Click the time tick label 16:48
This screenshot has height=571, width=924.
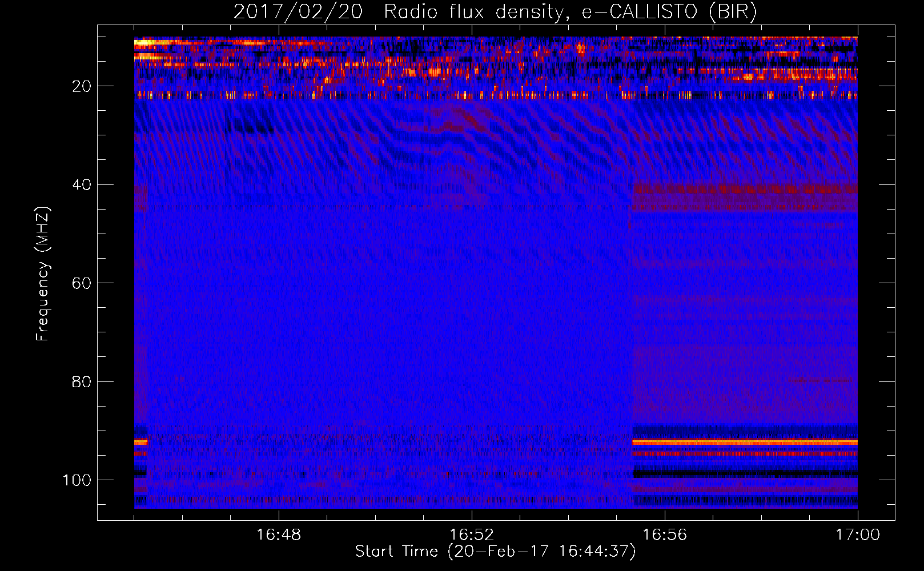click(x=279, y=534)
